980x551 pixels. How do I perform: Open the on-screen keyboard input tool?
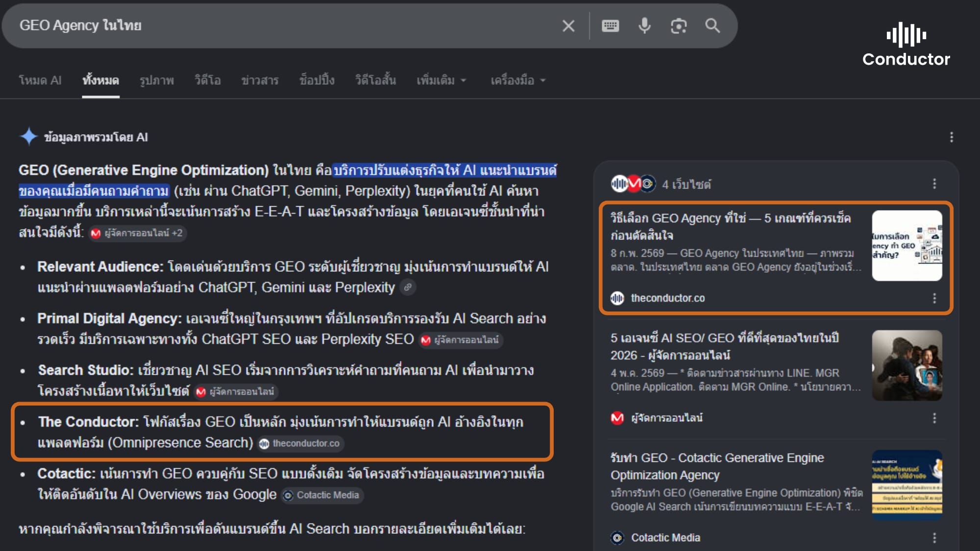click(x=610, y=25)
